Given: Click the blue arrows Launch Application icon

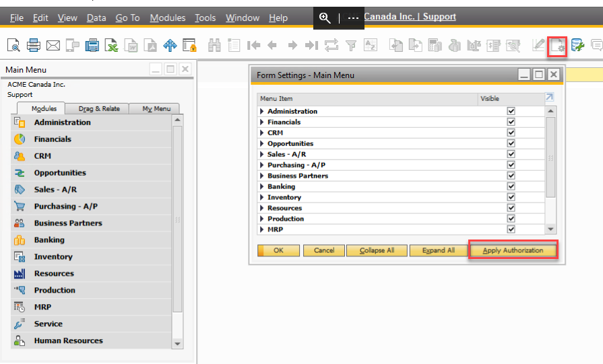Looking at the screenshot, I should [170, 45].
